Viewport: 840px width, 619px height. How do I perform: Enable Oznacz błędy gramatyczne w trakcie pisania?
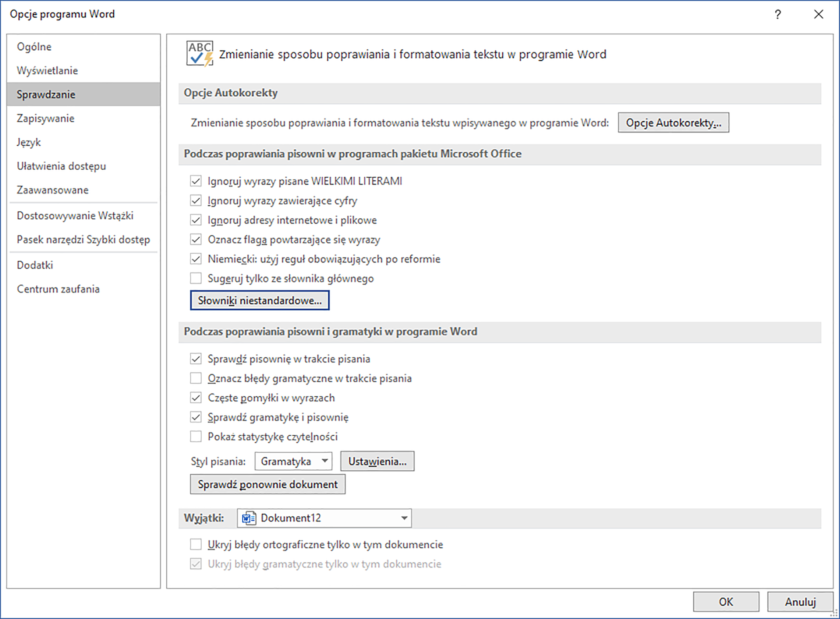(196, 378)
